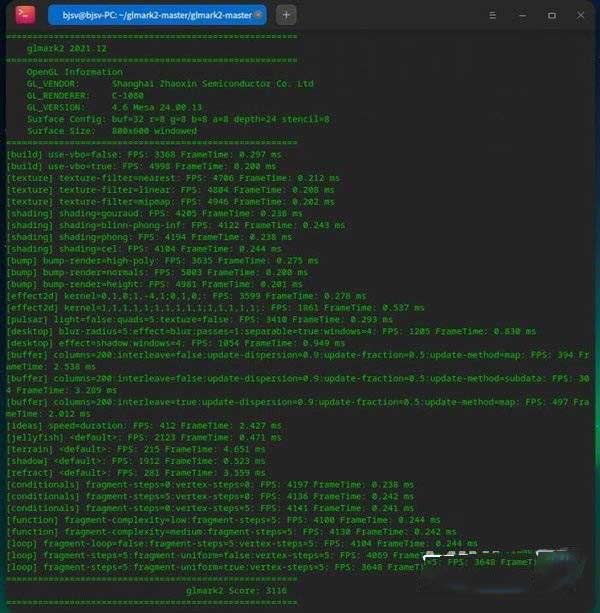Close the glmark2-master terminal tab
This screenshot has height=613, width=600.
coord(258,15)
